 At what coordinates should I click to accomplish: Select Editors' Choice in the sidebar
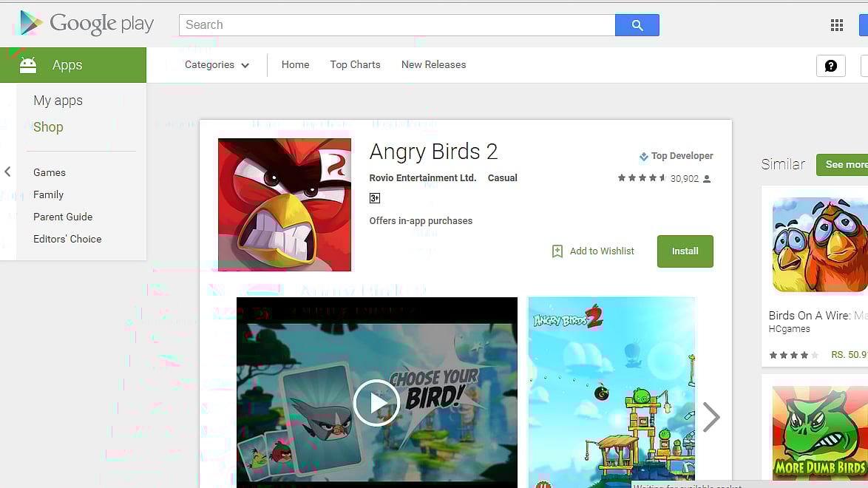(67, 239)
